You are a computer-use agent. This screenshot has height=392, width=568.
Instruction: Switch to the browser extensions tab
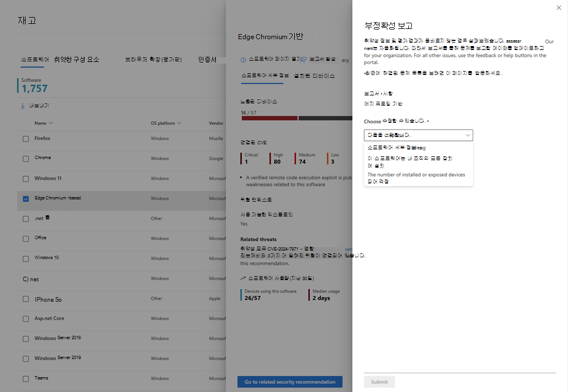pyautogui.click(x=153, y=60)
